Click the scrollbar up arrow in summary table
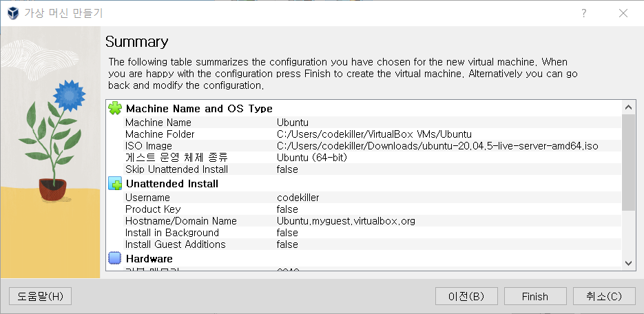 pos(628,107)
